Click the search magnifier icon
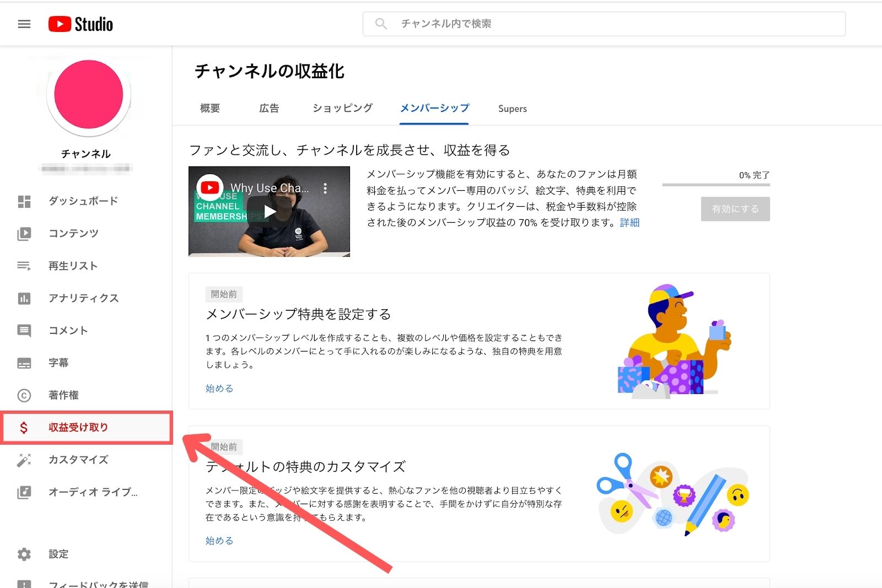The width and height of the screenshot is (882, 588). 381,24
